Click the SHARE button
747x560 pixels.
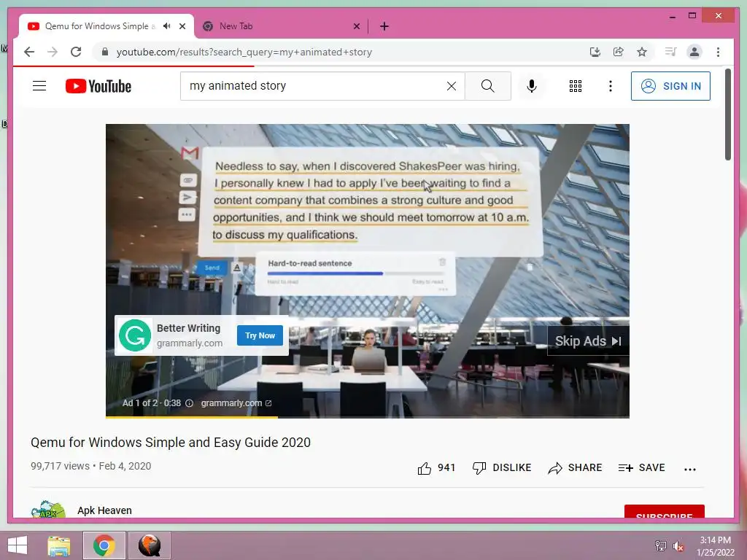pyautogui.click(x=575, y=467)
